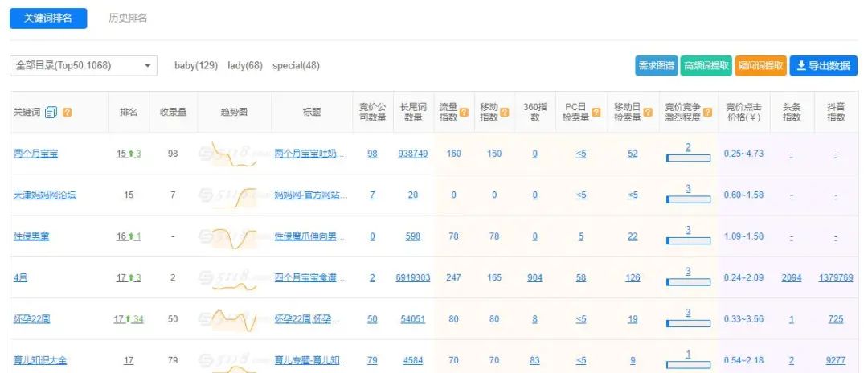The image size is (868, 373).
Task: Click 360指数 value 83
Action: click(534, 360)
